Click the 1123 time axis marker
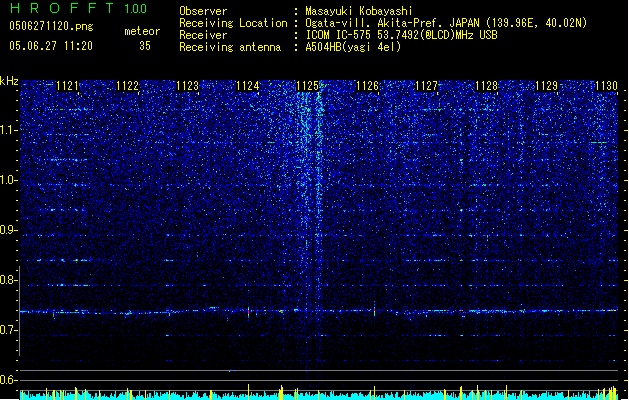629x400 pixels. point(187,86)
